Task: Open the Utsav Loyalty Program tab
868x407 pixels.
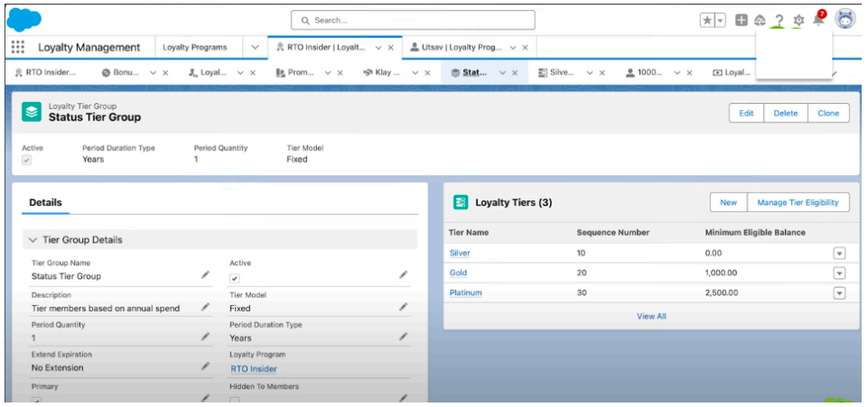Action: click(459, 47)
